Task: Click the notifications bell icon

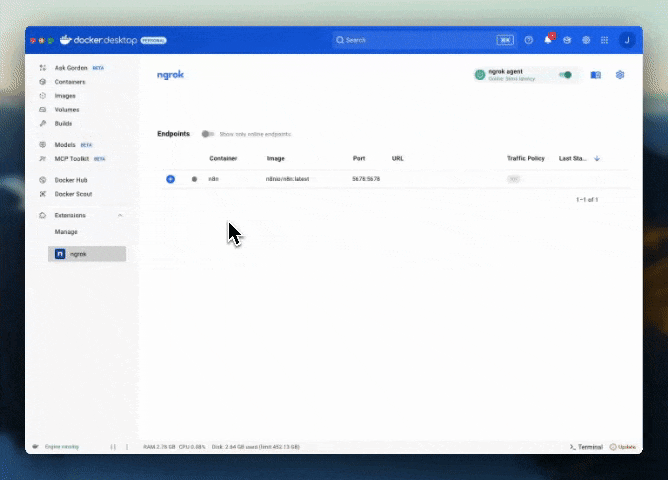Action: pos(547,40)
